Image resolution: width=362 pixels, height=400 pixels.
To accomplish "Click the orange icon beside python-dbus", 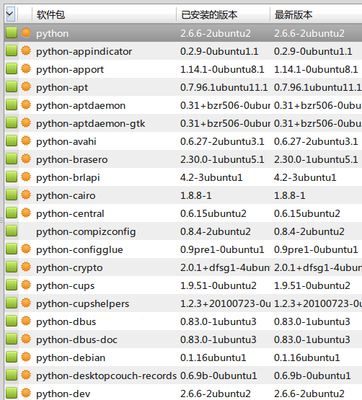I will click(x=26, y=321).
